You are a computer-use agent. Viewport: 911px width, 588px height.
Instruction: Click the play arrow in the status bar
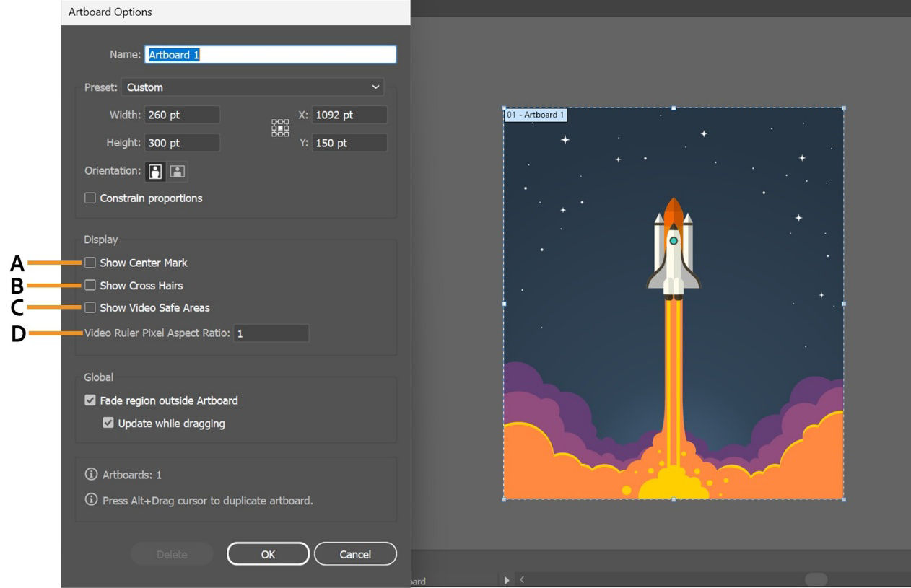506,579
